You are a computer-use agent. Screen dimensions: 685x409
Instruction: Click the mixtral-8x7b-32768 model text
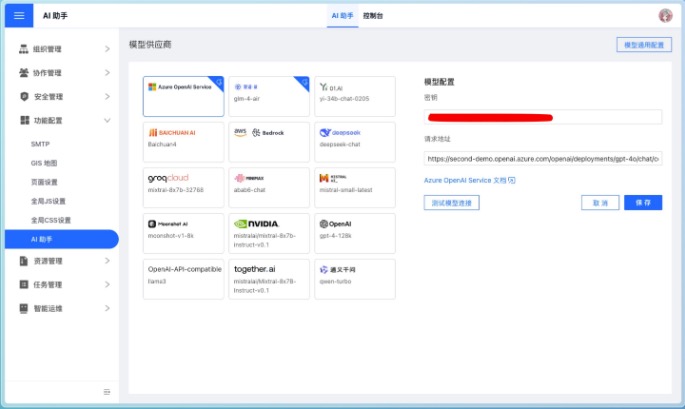click(x=176, y=190)
